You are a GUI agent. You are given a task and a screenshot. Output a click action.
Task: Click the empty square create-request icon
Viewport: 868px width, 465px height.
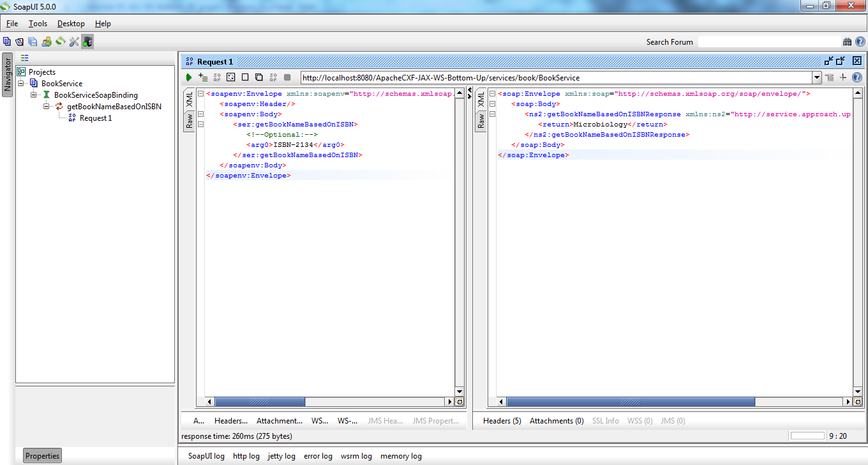click(245, 77)
